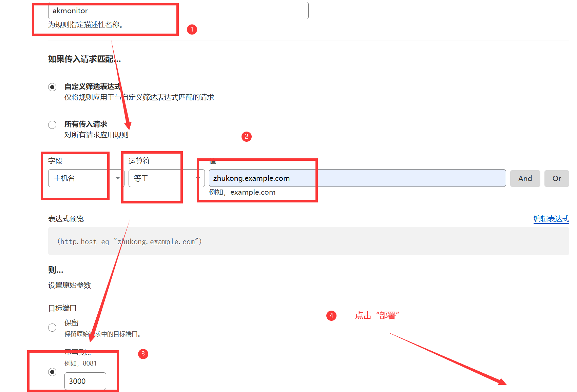This screenshot has width=577, height=392.
Task: Click the expression preview box with http.host
Action: click(x=308, y=241)
